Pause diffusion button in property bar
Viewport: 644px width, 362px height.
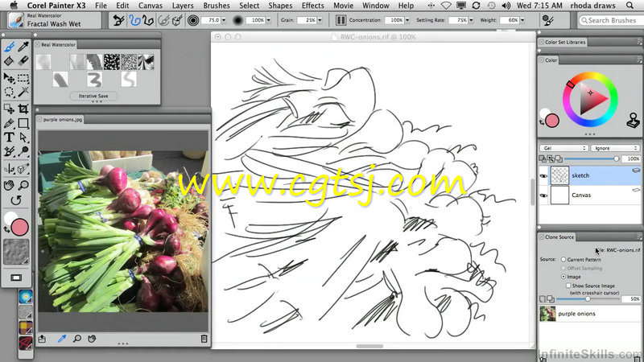(341, 20)
